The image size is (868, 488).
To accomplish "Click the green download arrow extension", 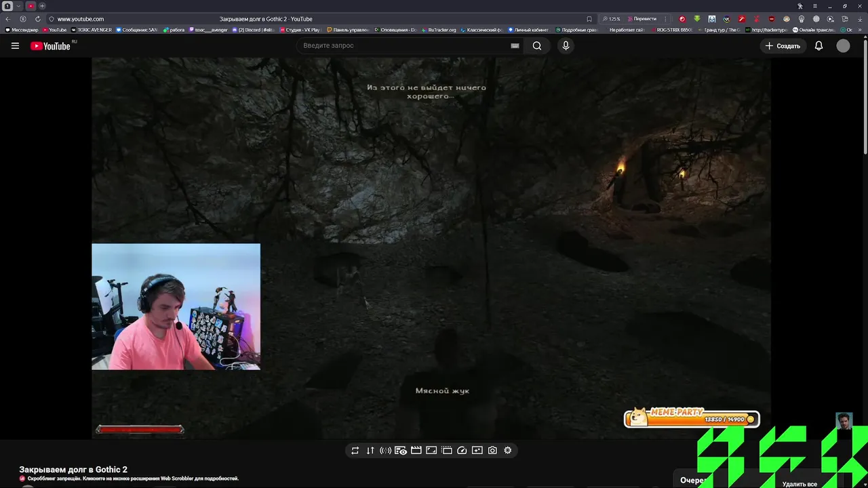I will click(x=697, y=19).
